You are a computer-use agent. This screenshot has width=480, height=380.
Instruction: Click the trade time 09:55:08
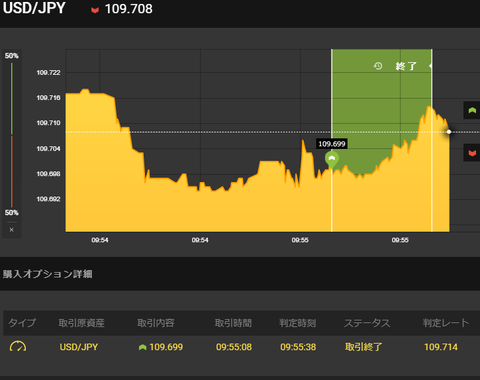(x=234, y=347)
